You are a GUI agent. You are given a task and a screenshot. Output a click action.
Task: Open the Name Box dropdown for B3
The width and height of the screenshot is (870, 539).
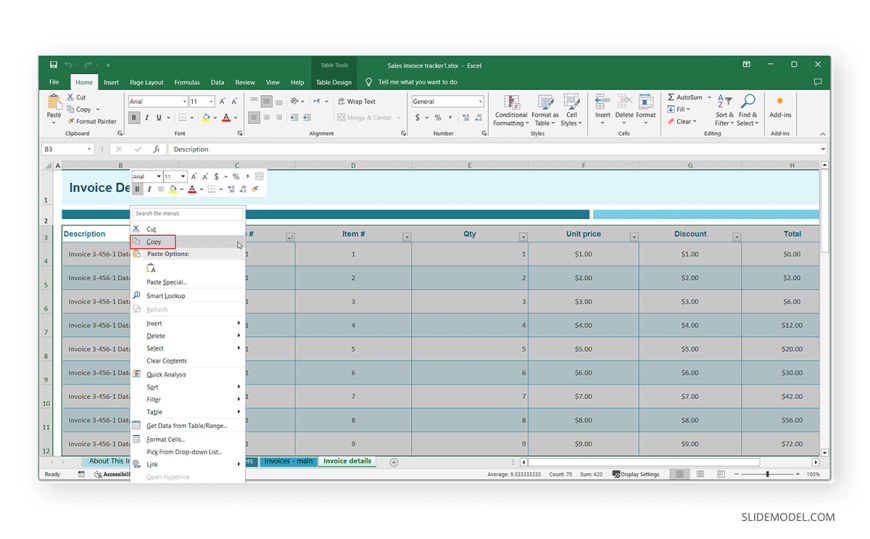click(89, 149)
